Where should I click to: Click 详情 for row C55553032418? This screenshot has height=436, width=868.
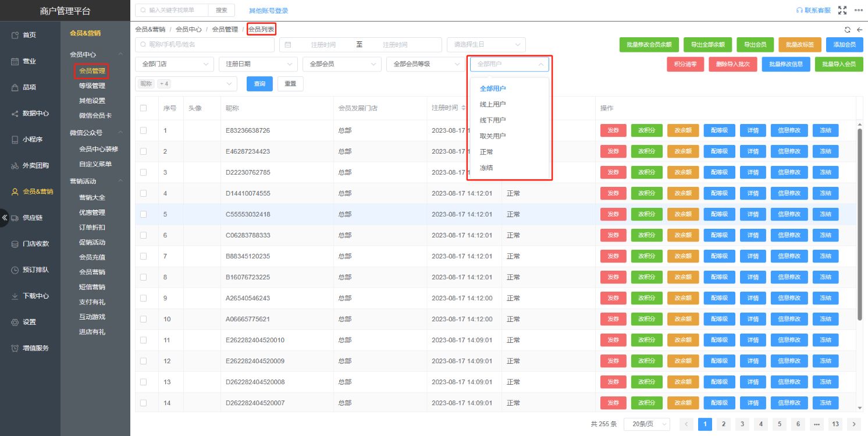[753, 214]
